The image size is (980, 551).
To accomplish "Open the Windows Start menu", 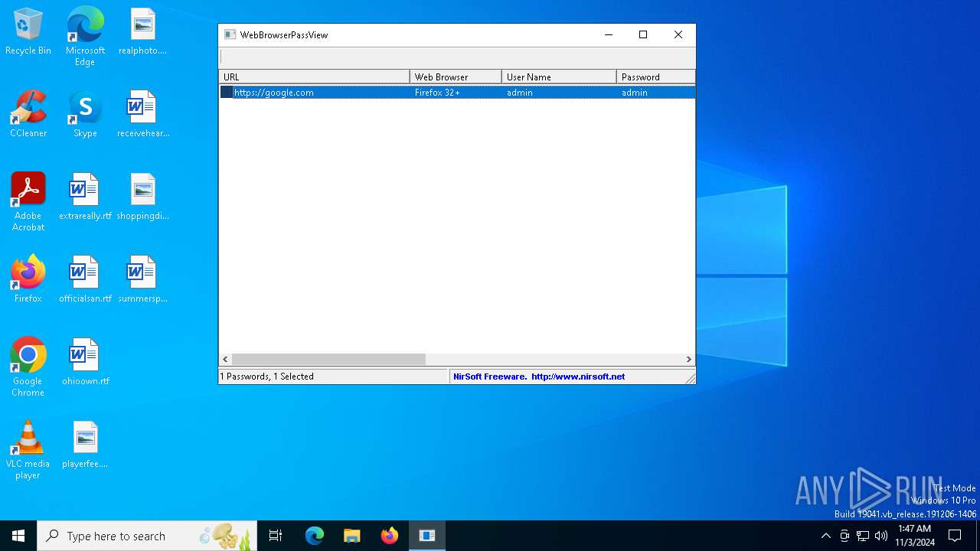I will pyautogui.click(x=18, y=536).
